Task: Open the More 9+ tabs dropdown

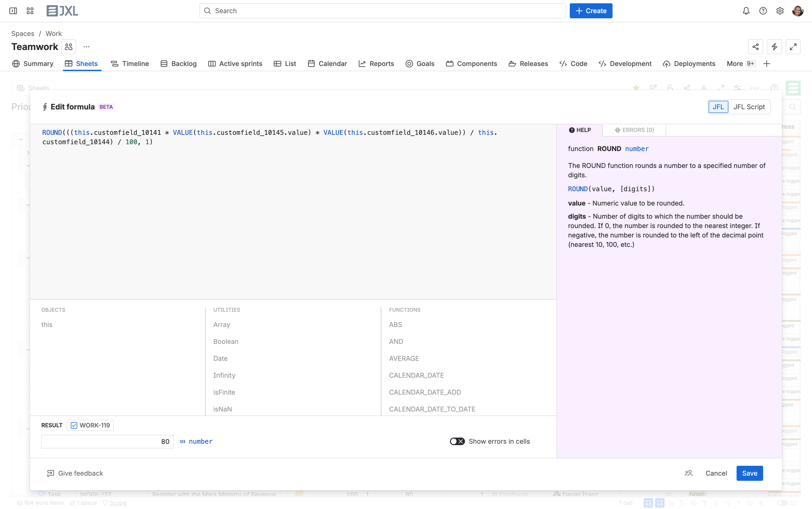Action: tap(741, 64)
